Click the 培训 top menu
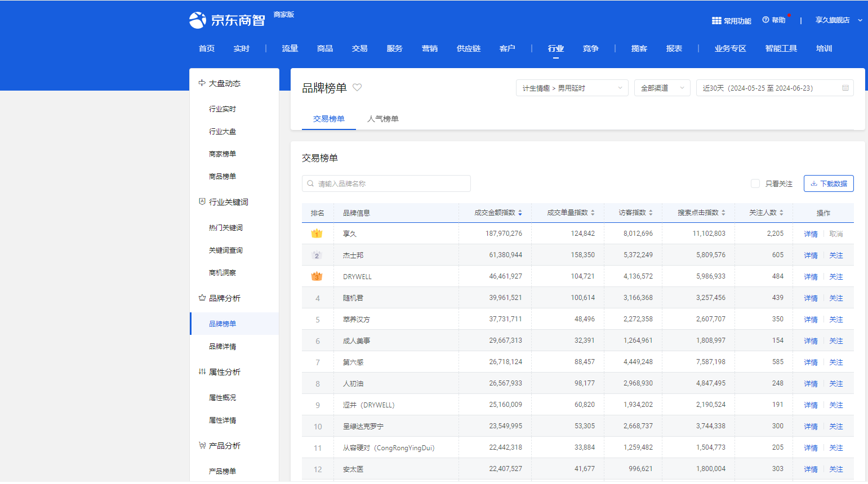The width and height of the screenshot is (868, 484). (824, 48)
